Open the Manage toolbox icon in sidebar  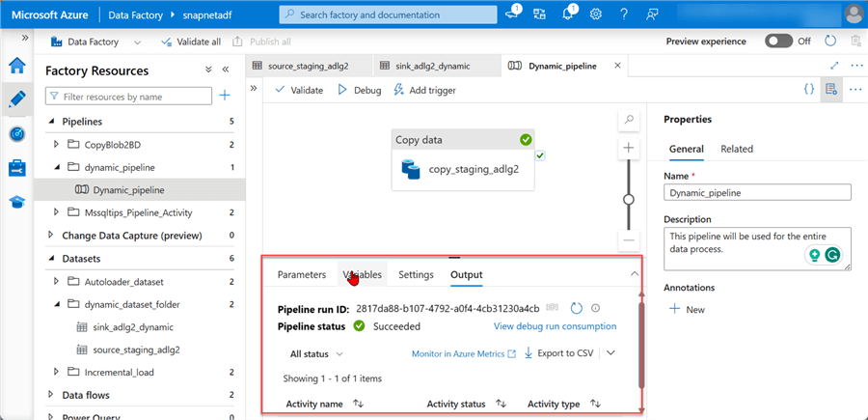pos(17,168)
